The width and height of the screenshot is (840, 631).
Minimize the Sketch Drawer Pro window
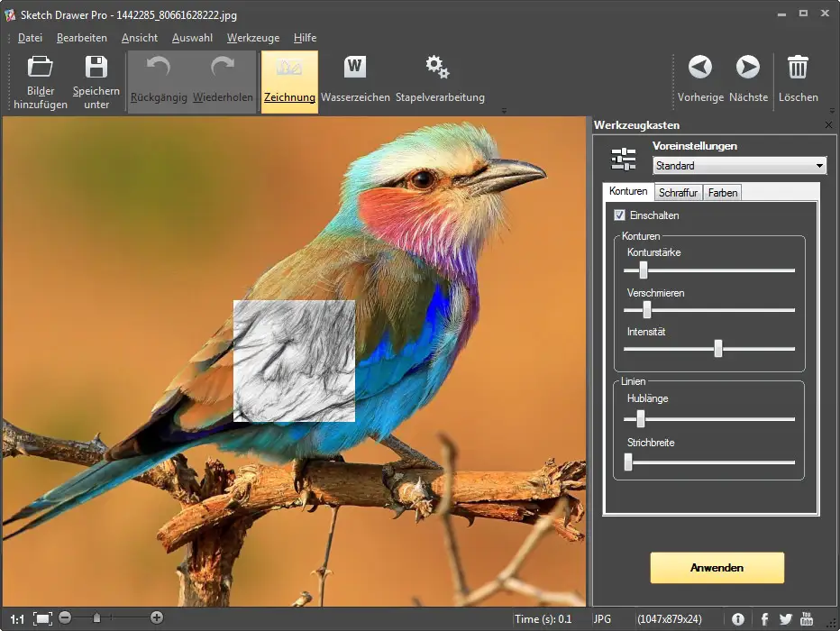point(781,14)
